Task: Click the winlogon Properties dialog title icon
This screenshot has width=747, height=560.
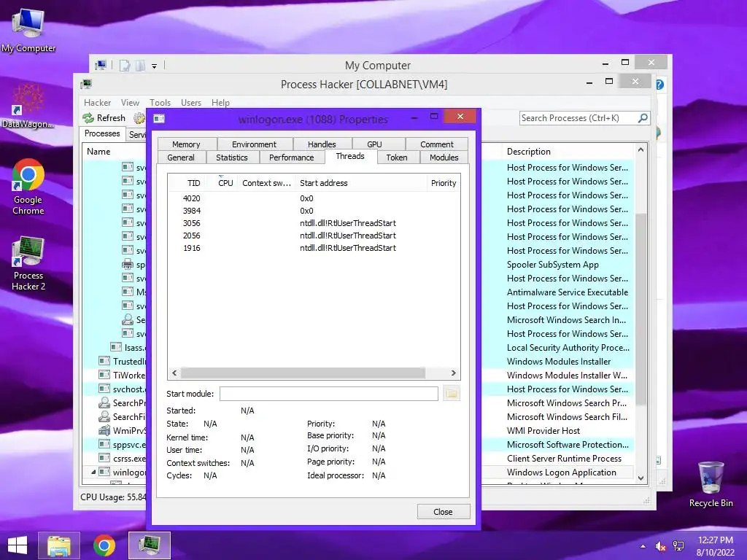Action: (159, 119)
